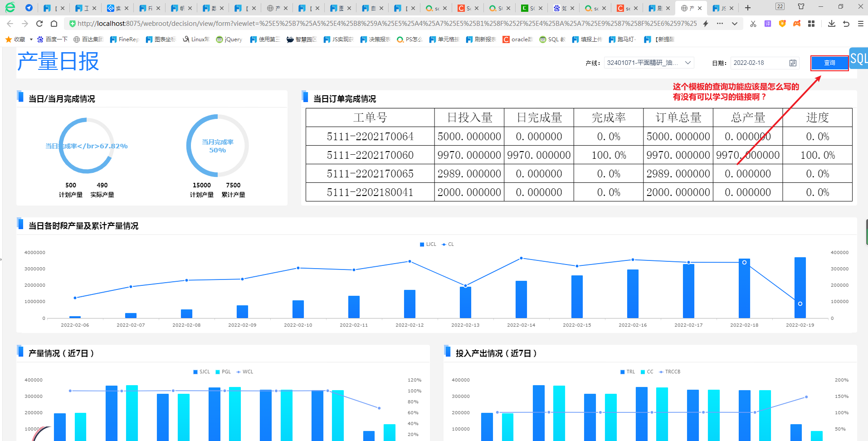Click the green site security shield icon
868x441 pixels.
pos(72,24)
